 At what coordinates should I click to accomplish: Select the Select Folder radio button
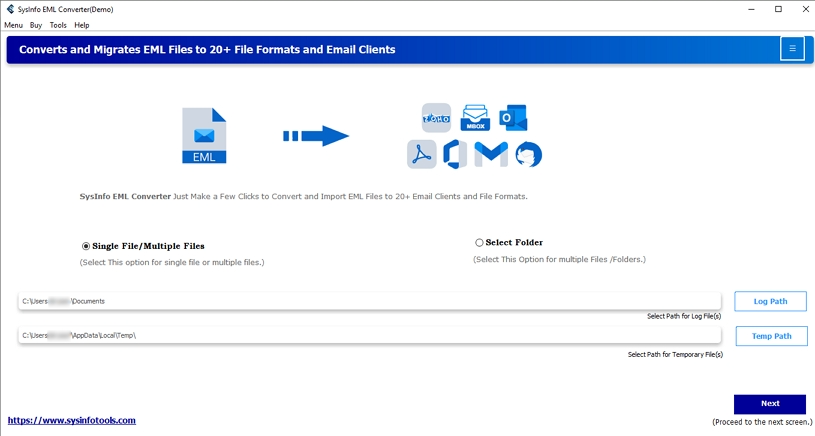point(479,242)
